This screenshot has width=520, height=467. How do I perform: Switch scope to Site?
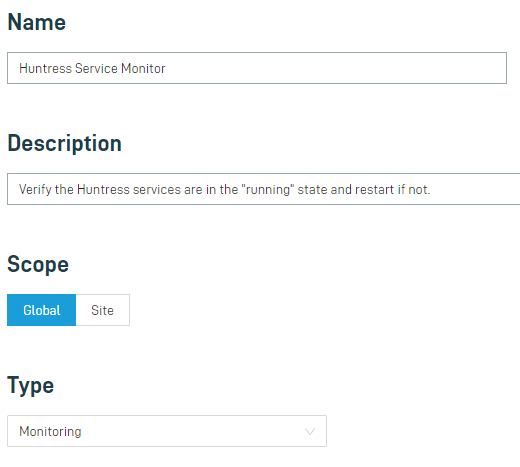pos(103,310)
